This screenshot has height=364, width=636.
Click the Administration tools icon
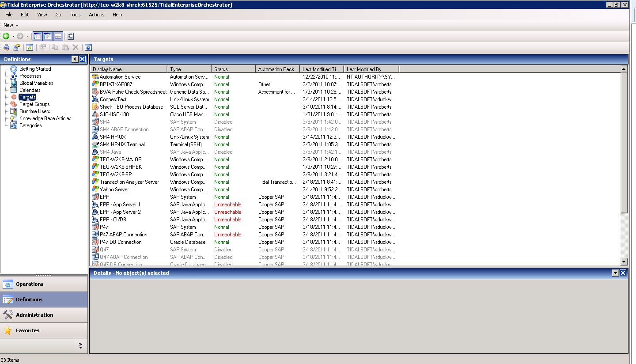[8, 315]
